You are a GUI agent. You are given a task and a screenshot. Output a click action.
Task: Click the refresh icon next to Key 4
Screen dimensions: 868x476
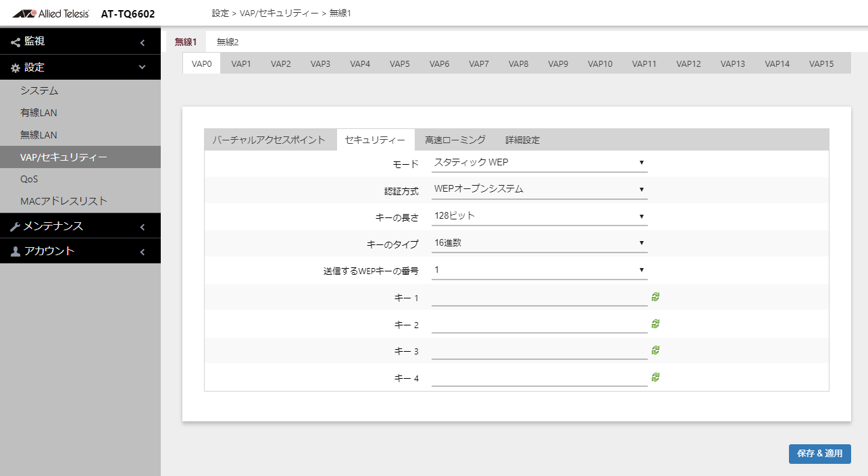click(655, 377)
